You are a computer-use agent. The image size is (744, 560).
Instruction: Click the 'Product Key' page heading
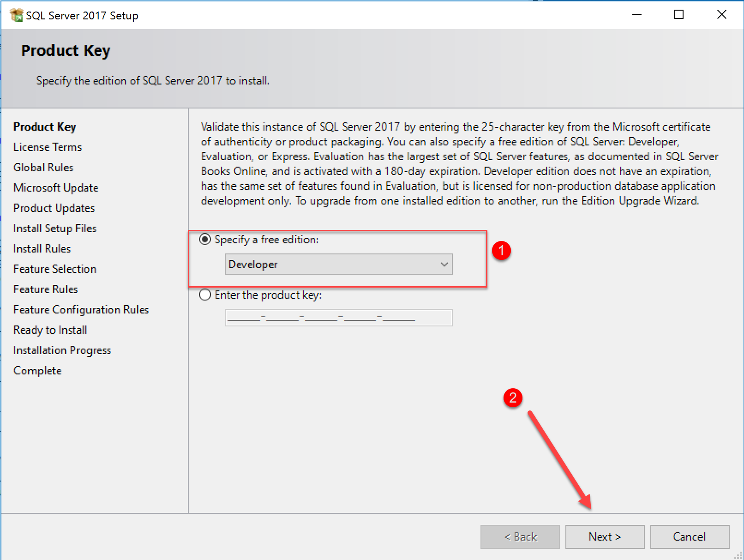[x=66, y=50]
